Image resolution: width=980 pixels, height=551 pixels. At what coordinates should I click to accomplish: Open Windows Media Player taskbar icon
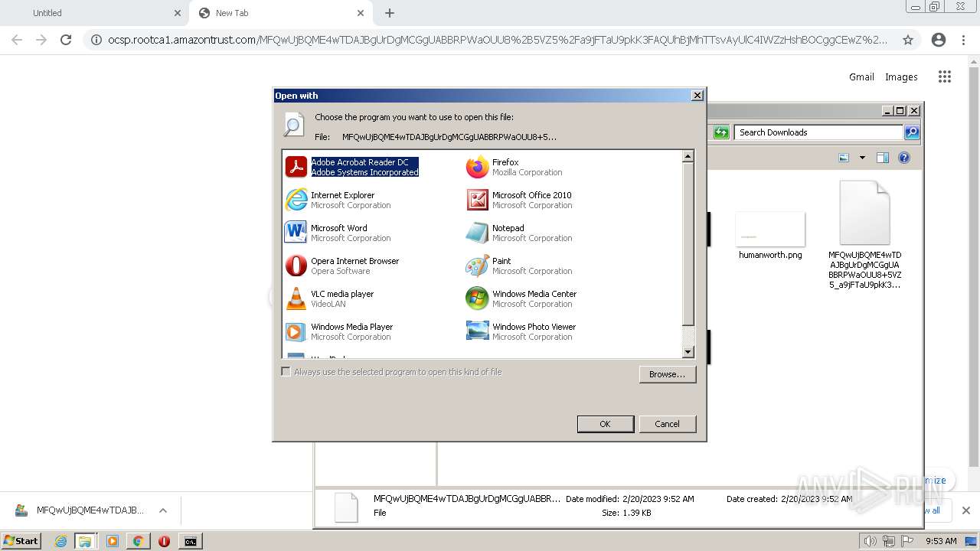113,541
